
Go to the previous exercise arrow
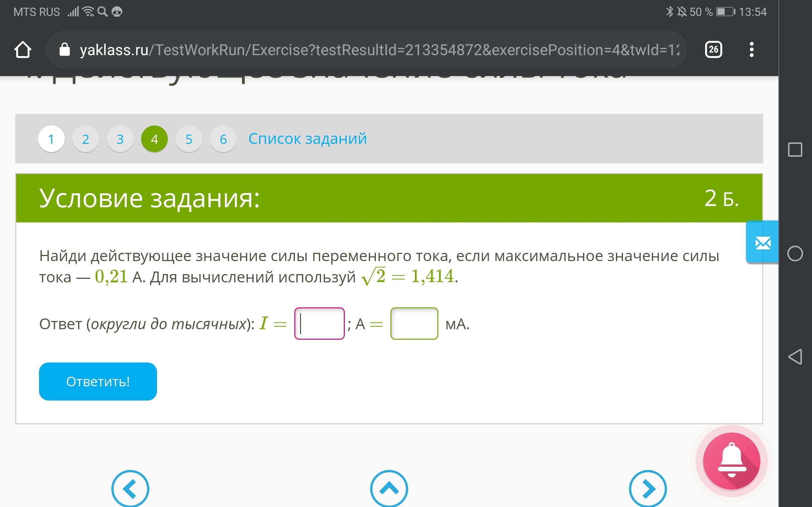(130, 489)
